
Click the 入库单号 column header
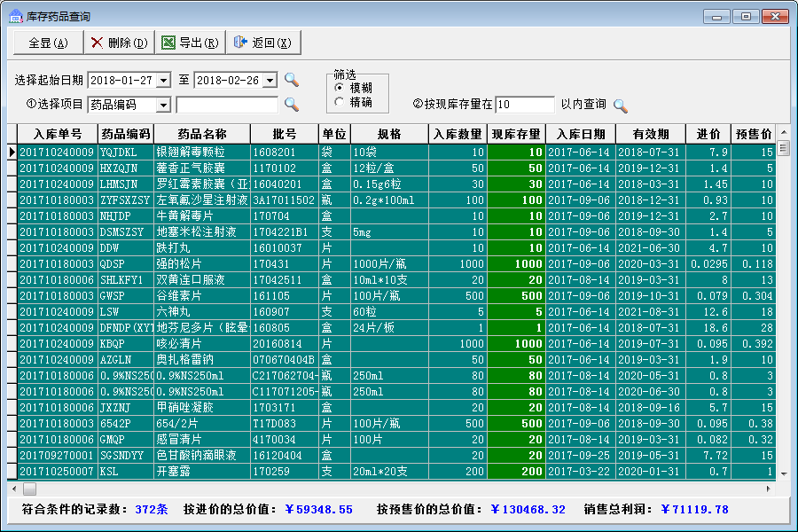tap(58, 134)
